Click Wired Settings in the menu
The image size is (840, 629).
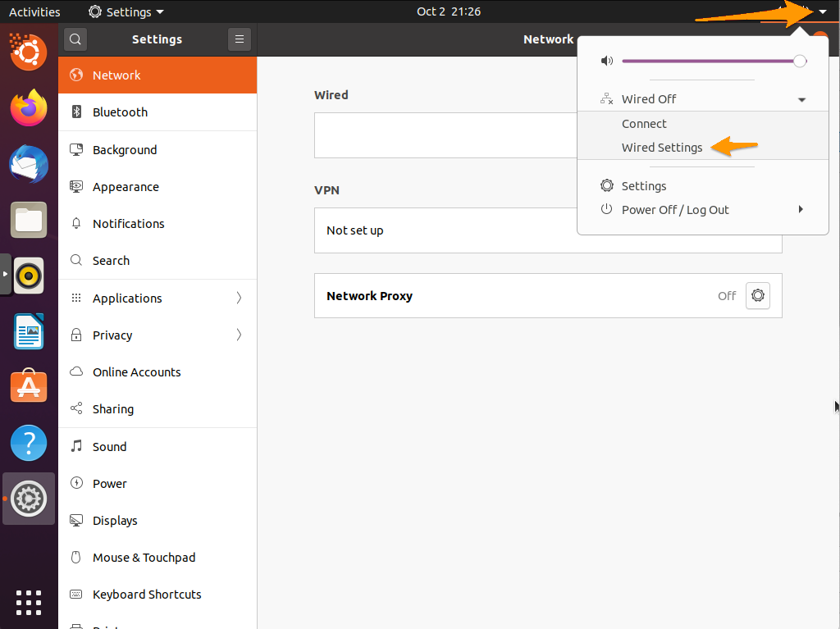click(661, 147)
